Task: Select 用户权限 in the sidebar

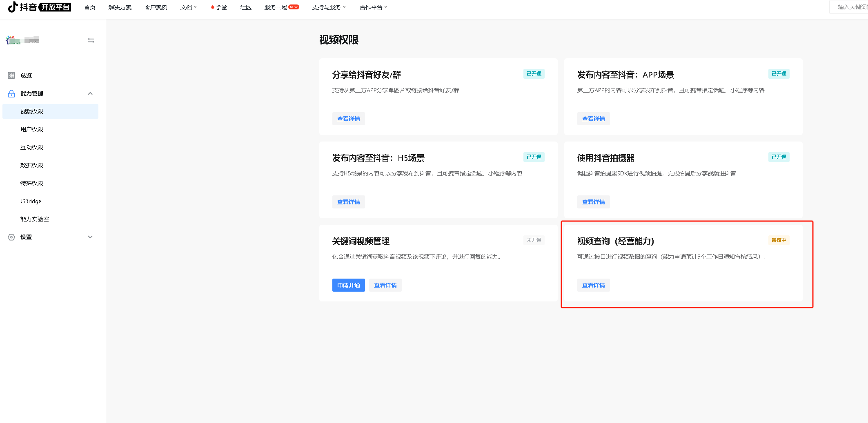Action: 32,129
